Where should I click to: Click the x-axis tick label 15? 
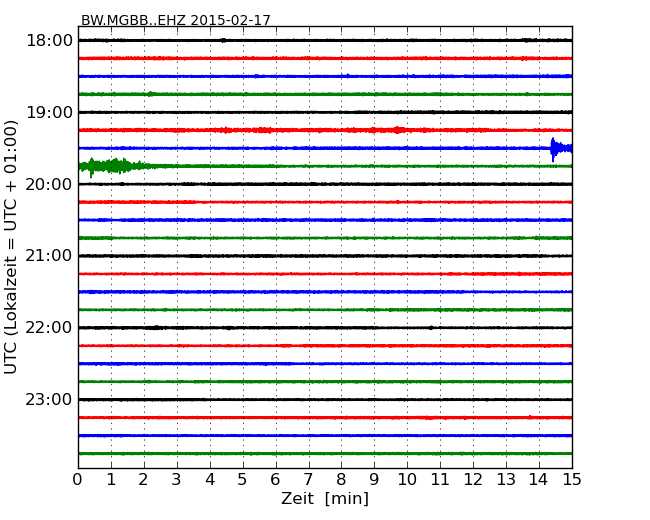point(572,480)
